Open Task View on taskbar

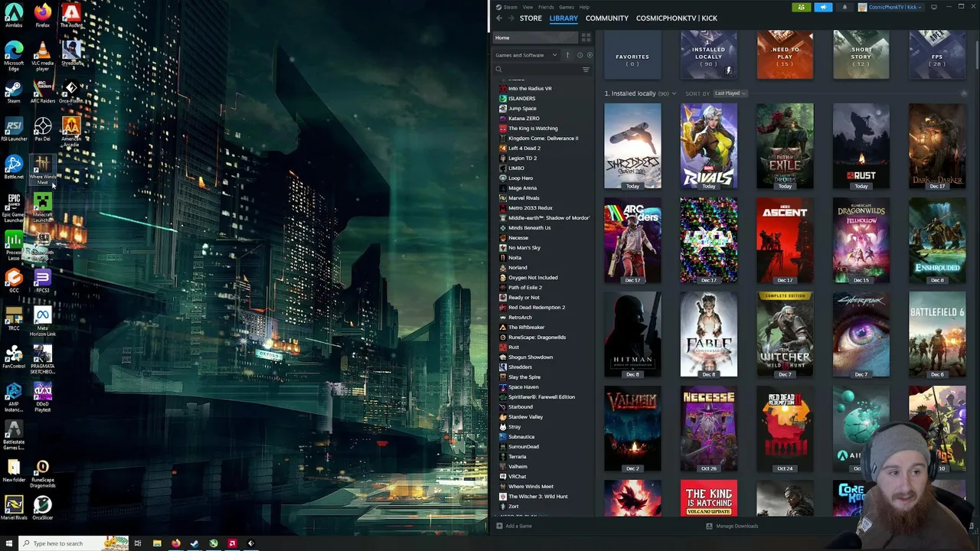point(138,543)
